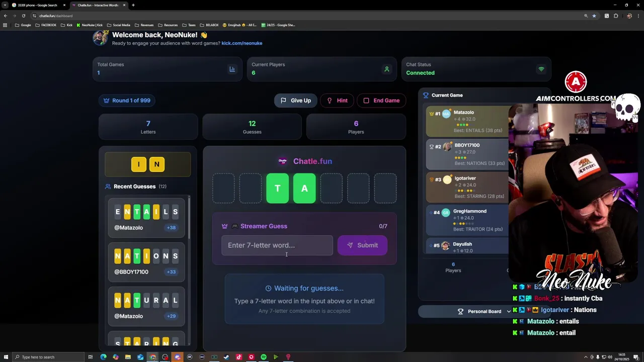Focus the 7-letter word input field
Screen dimensions: 644x362
point(277,245)
